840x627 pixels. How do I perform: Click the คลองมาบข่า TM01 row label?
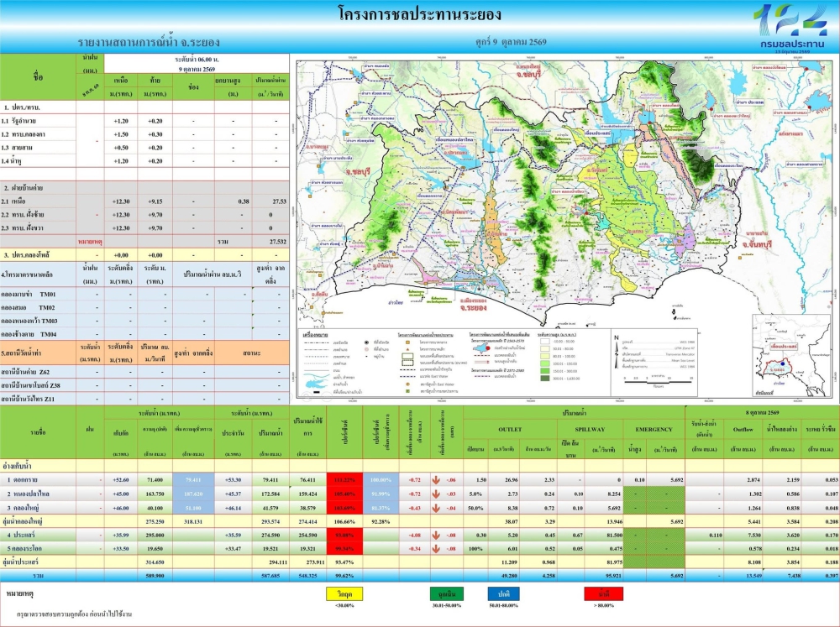pyautogui.click(x=29, y=294)
